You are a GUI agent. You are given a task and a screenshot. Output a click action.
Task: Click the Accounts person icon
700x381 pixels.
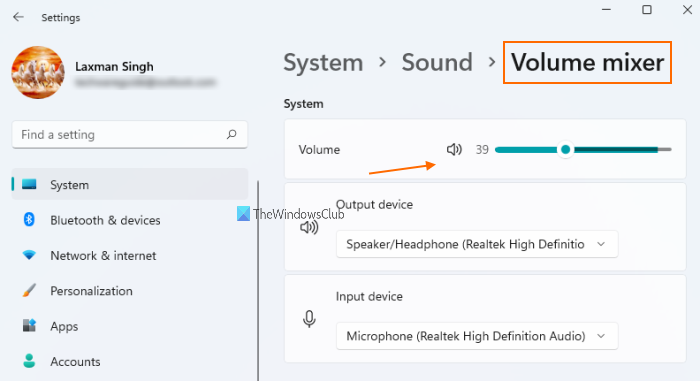29,361
